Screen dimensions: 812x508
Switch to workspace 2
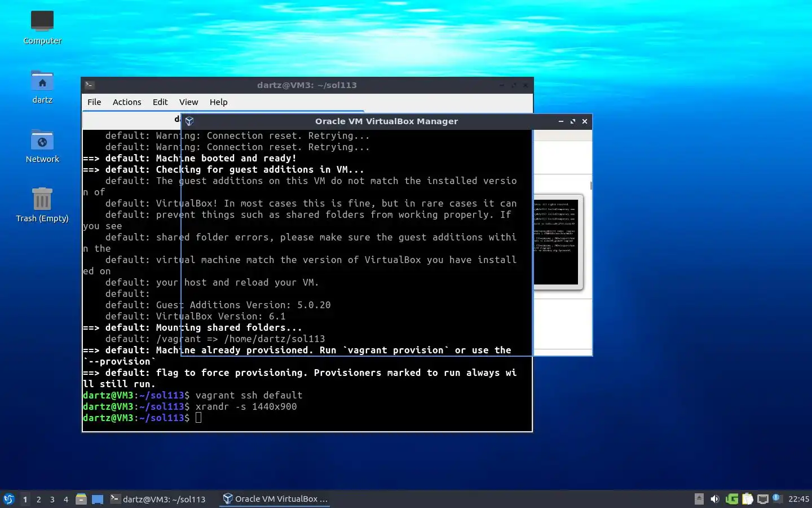[38, 500]
